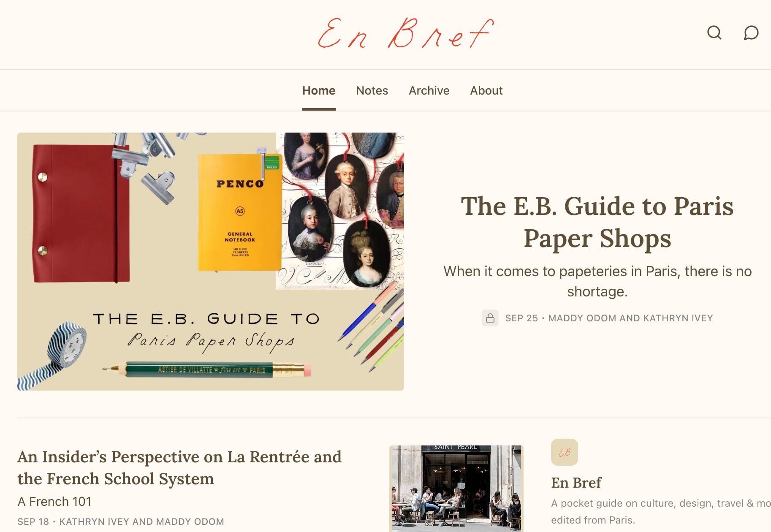Open the Saint Pearl café photo thumbnail
771x532 pixels.
click(x=456, y=489)
